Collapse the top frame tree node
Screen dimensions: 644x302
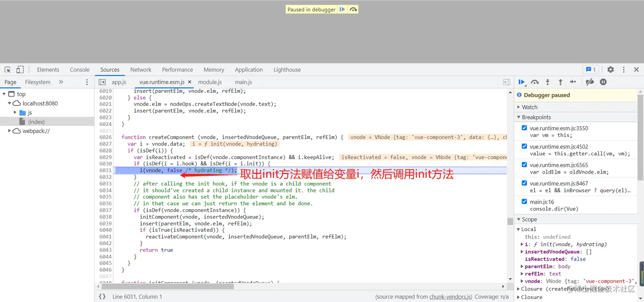(x=4, y=94)
